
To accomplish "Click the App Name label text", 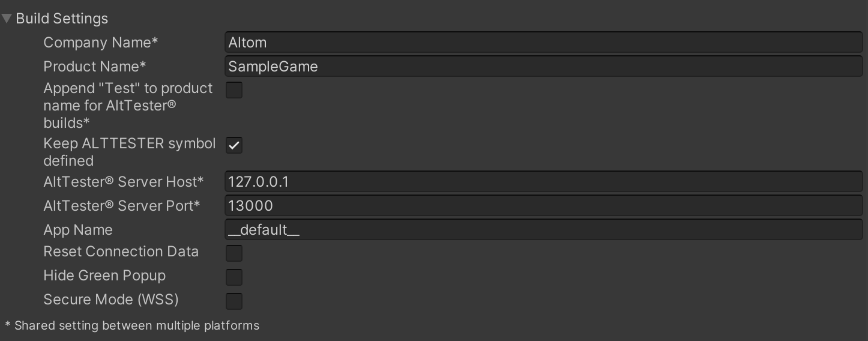I will (78, 230).
